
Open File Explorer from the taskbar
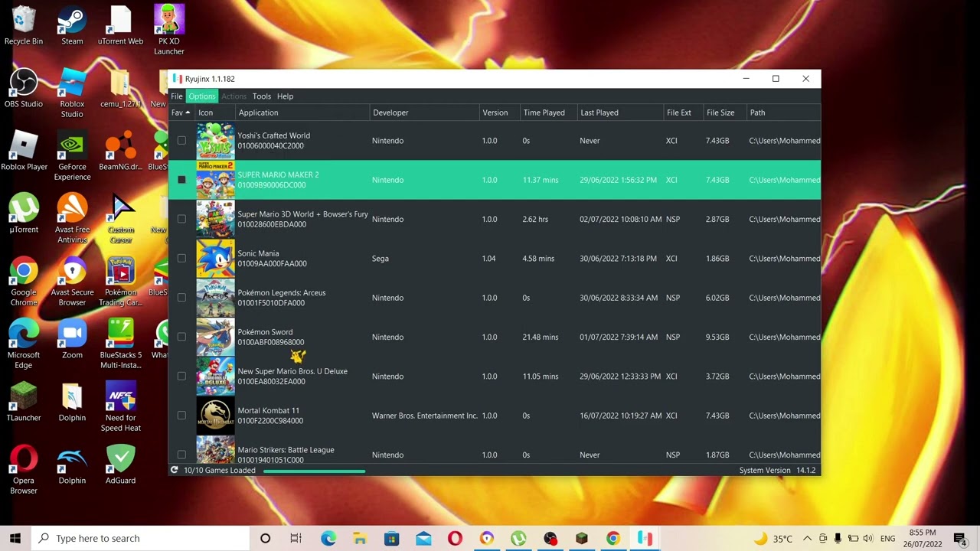[360, 538]
